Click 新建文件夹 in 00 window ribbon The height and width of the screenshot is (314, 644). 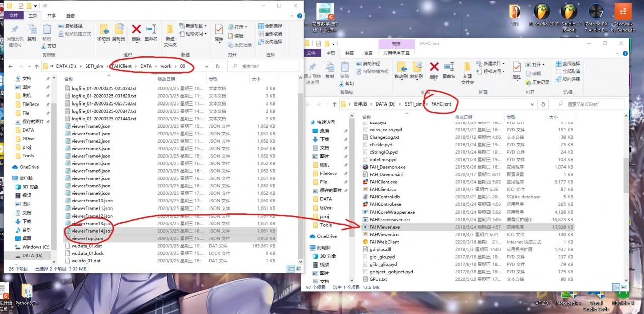(170, 35)
